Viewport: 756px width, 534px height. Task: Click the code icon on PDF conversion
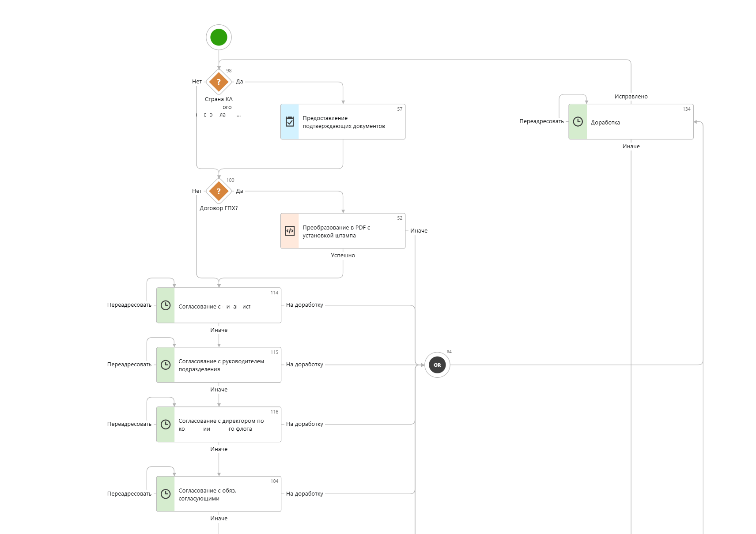[x=290, y=231]
